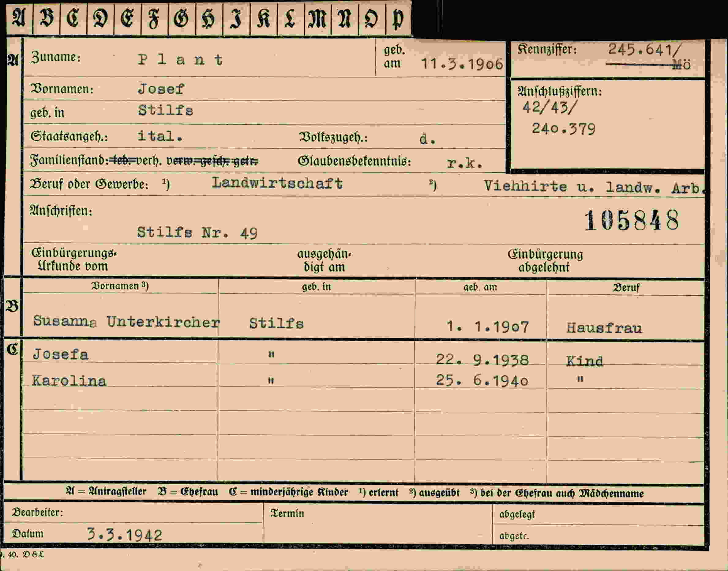Click the 'Zuname:' label

(x=55, y=57)
